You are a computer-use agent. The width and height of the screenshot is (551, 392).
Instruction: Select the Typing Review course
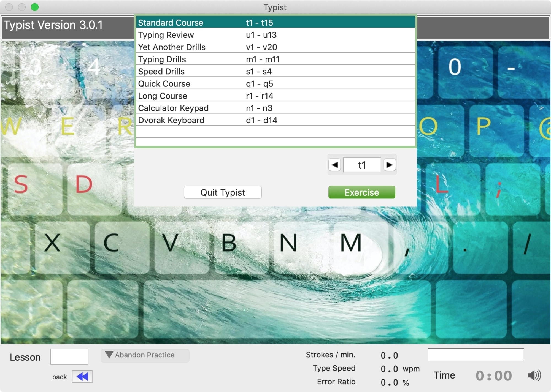point(166,35)
